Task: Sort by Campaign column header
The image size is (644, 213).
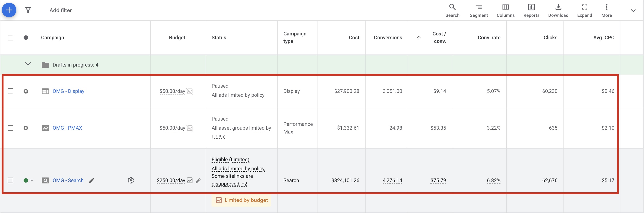Action: (53, 37)
